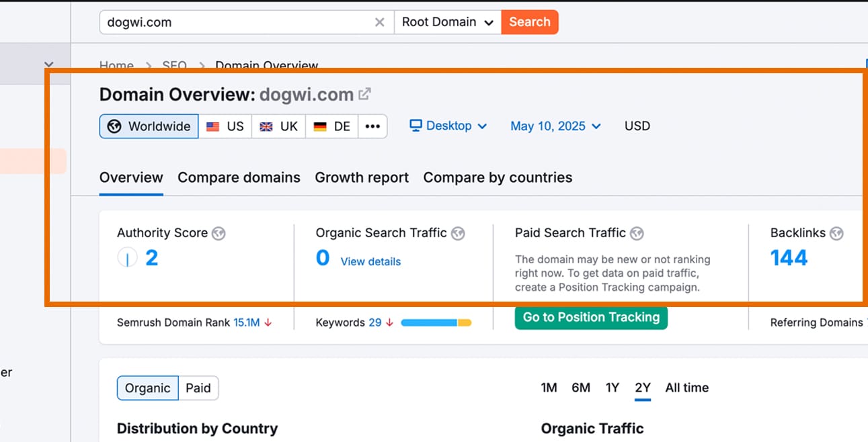Click red down arrow next to 15.1M

pos(268,322)
